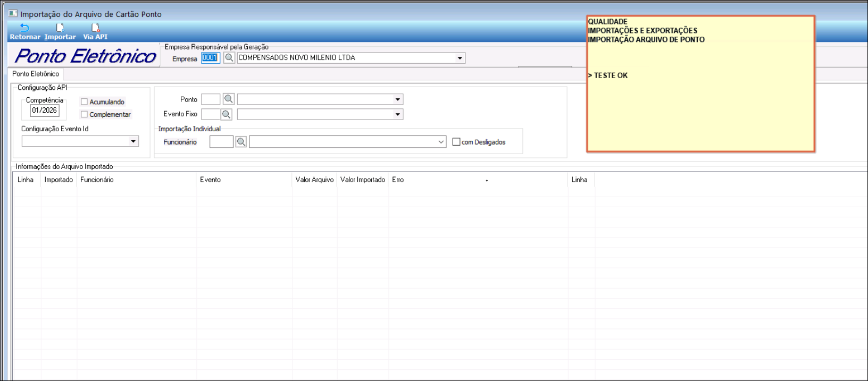The width and height of the screenshot is (868, 381).
Task: Select the Ponto Eletrônico tab
Action: point(36,74)
